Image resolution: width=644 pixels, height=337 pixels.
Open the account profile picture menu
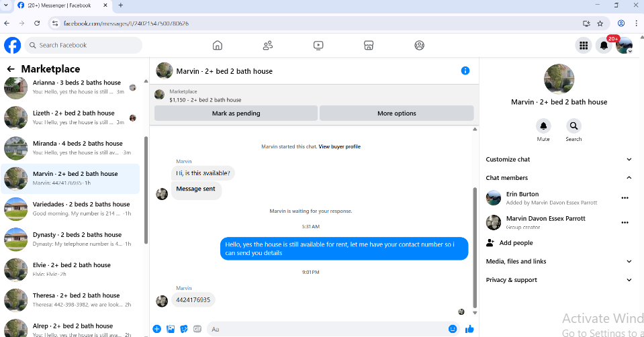pos(625,45)
